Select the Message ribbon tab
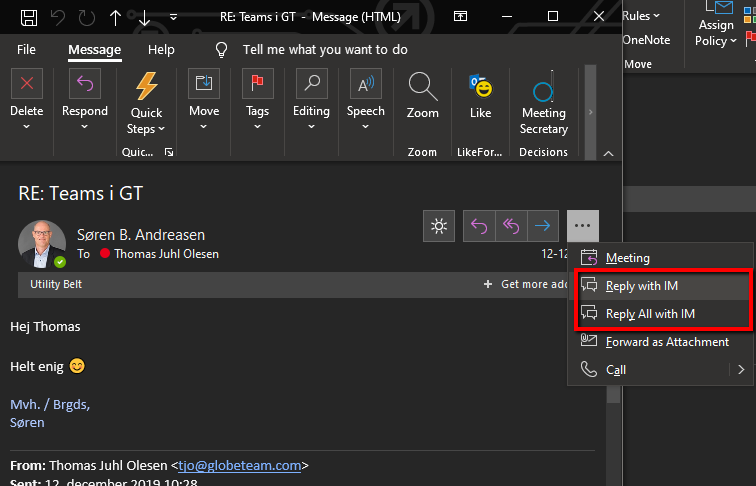The image size is (756, 486). coord(94,50)
